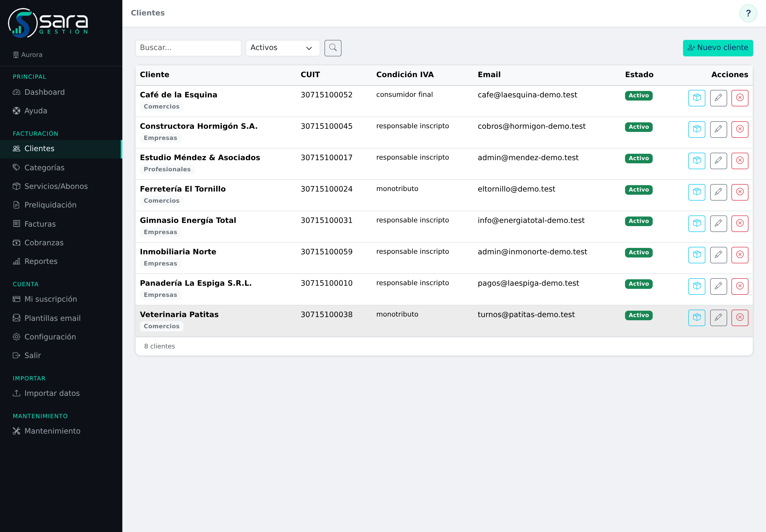
Task: Go to Dashboard in sidebar
Action: [x=61, y=92]
